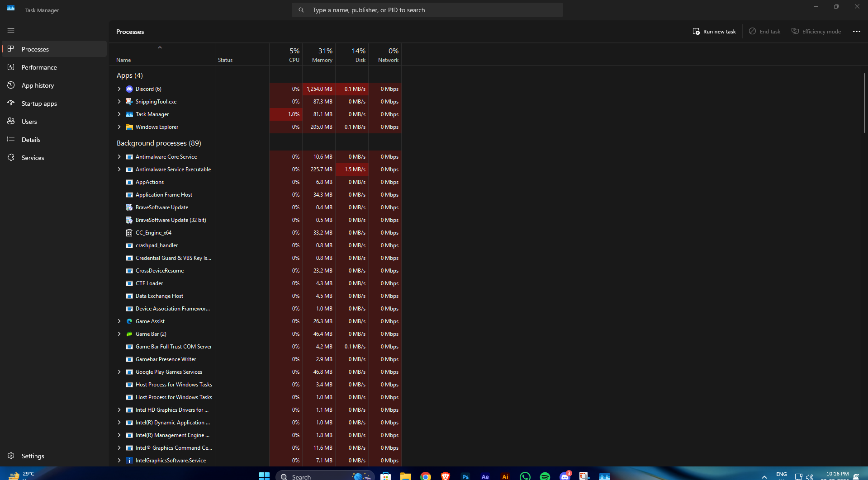Open the Services page
868x480 pixels.
pos(54,157)
